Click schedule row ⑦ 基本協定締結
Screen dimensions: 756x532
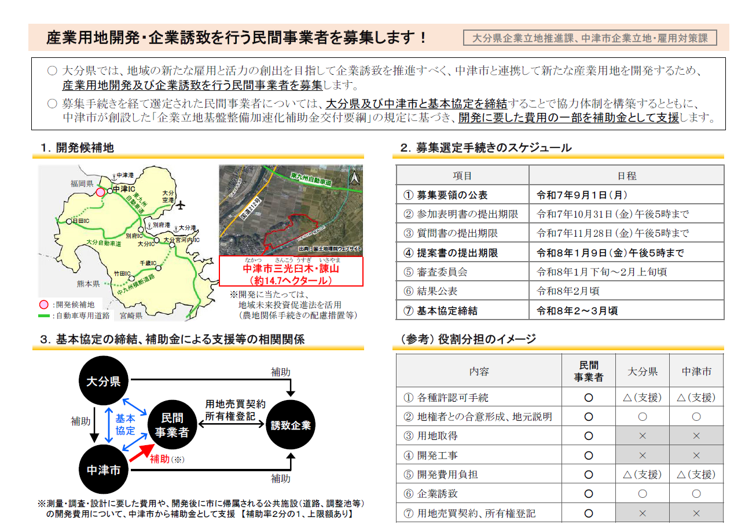click(463, 310)
